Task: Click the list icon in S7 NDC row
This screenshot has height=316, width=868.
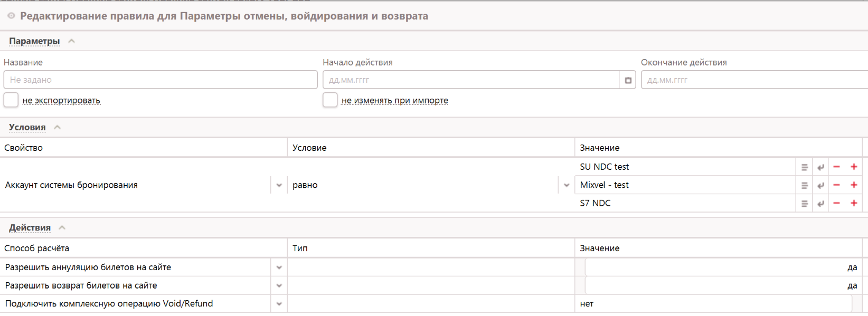Action: click(804, 204)
